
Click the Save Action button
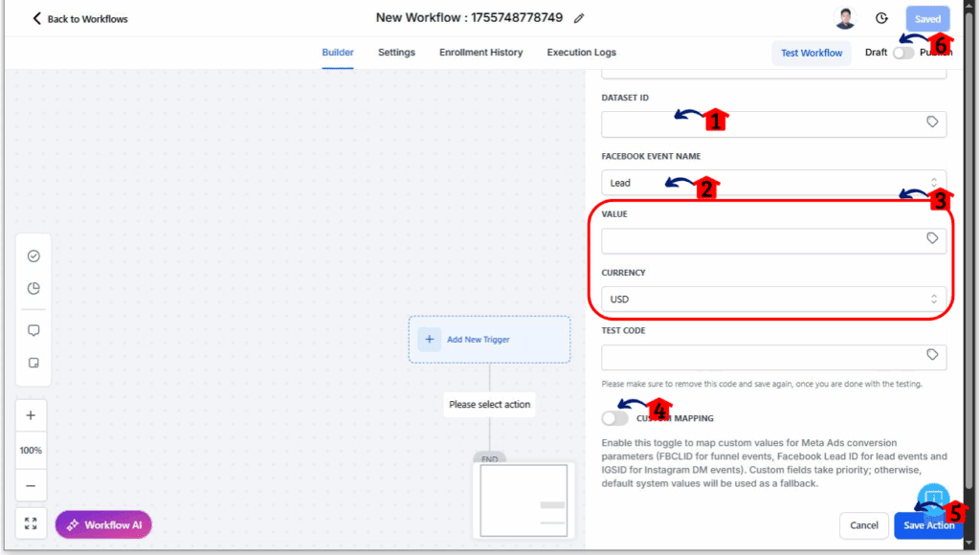[928, 525]
